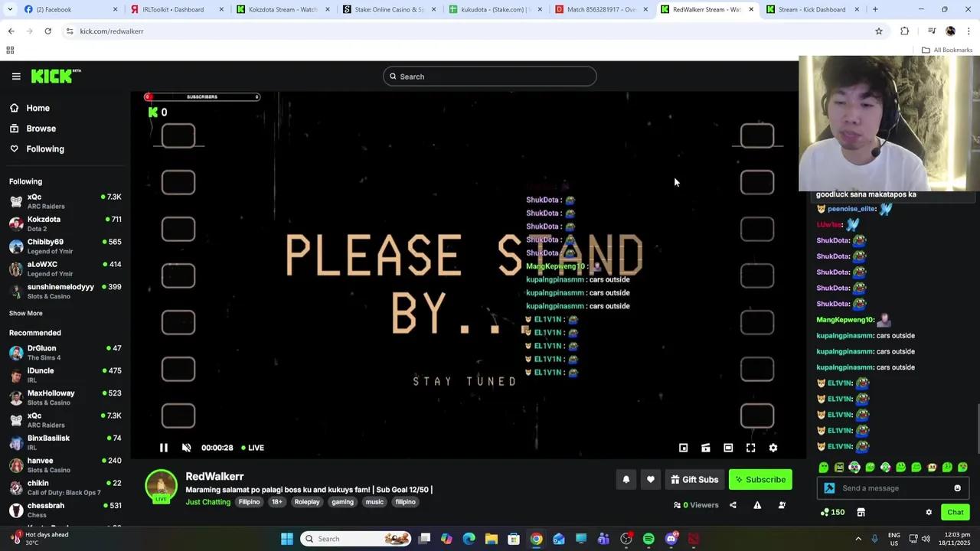Open chat settings with the small gear
This screenshot has height=551, width=980.
[929, 512]
